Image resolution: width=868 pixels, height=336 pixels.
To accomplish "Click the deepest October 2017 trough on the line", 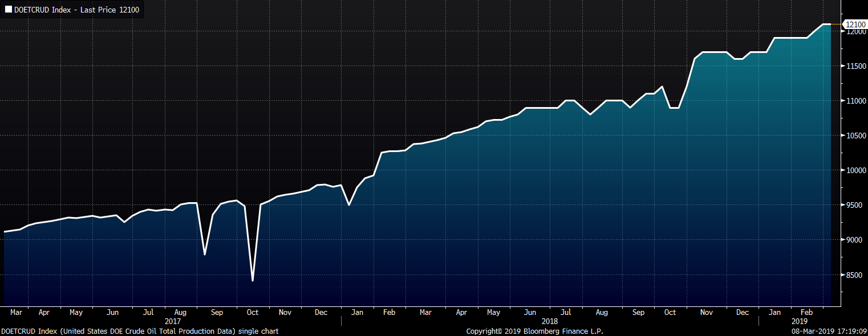I will pos(252,280).
